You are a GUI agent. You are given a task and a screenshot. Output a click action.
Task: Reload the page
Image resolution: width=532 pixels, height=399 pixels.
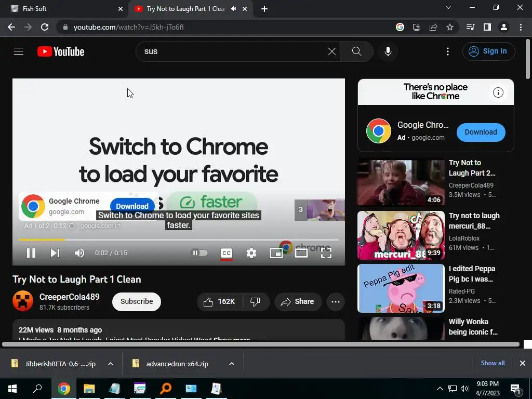click(x=45, y=27)
